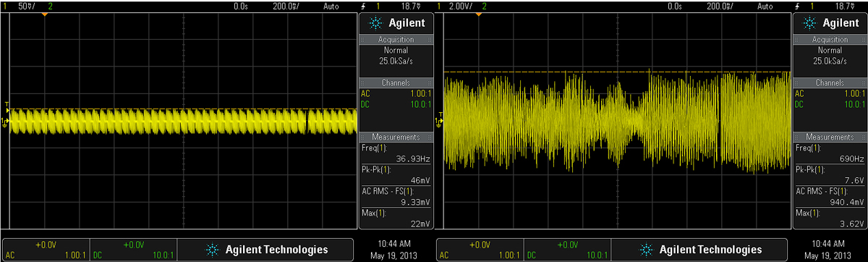Click the Freq(1) 690Hz measurement
Image resolution: width=868 pixels, height=262 pixels.
coord(830,153)
